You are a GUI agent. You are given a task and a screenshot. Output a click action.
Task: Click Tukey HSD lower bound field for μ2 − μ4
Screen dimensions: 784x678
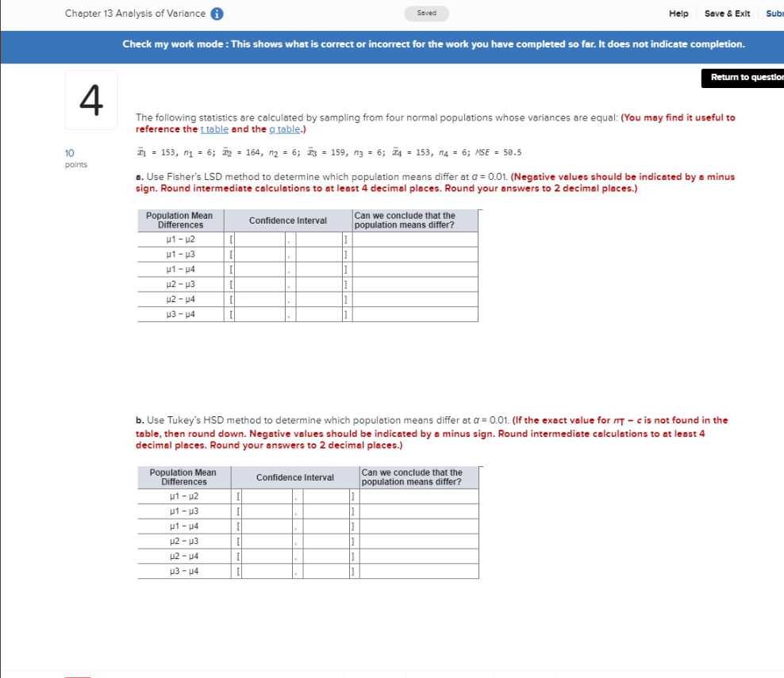[x=267, y=556]
